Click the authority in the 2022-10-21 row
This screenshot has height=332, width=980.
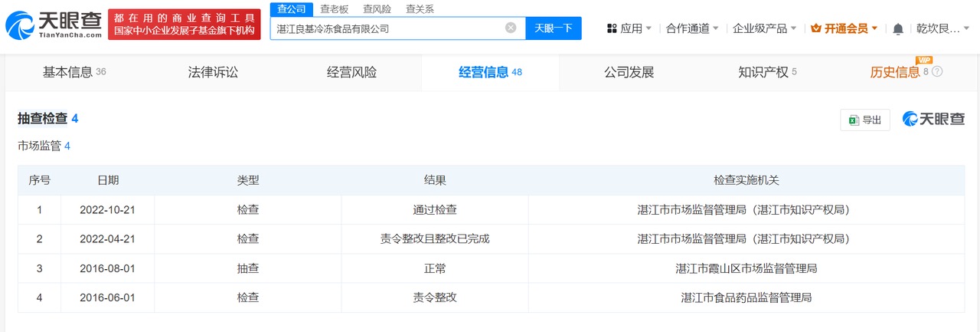[x=746, y=209]
